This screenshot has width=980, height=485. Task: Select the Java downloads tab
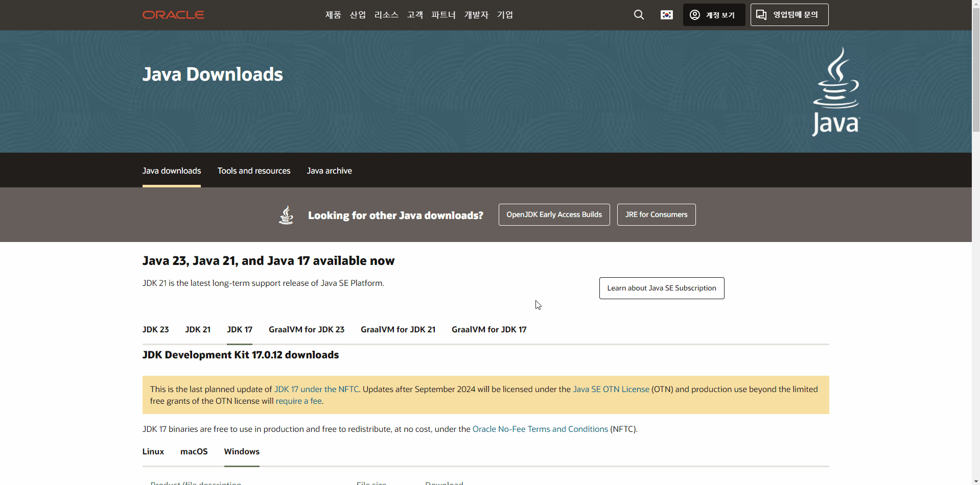172,171
